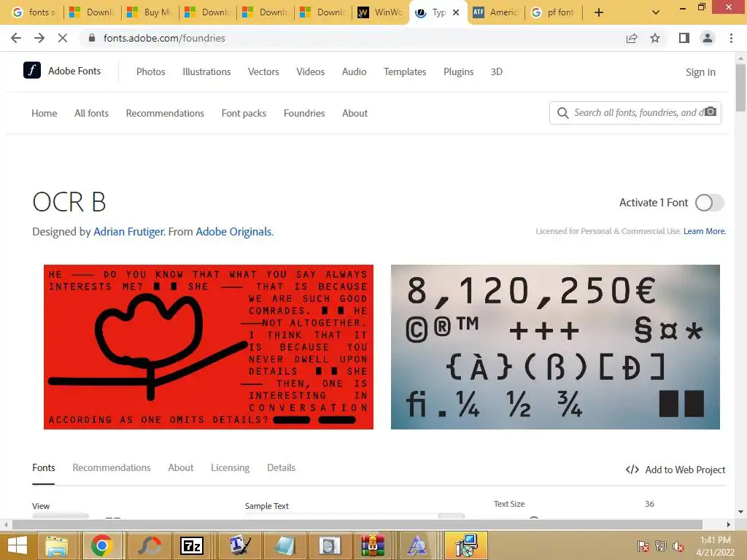
Task: Click the Adobe Fonts logo icon
Action: tap(32, 71)
